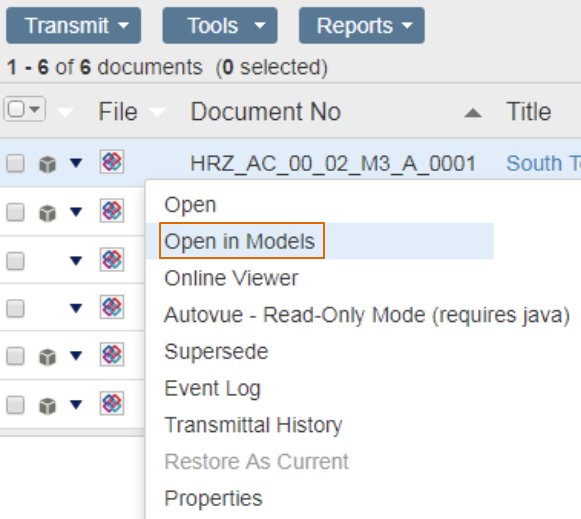Click the file icon in the last row
The width and height of the screenshot is (581, 519).
coord(112,403)
